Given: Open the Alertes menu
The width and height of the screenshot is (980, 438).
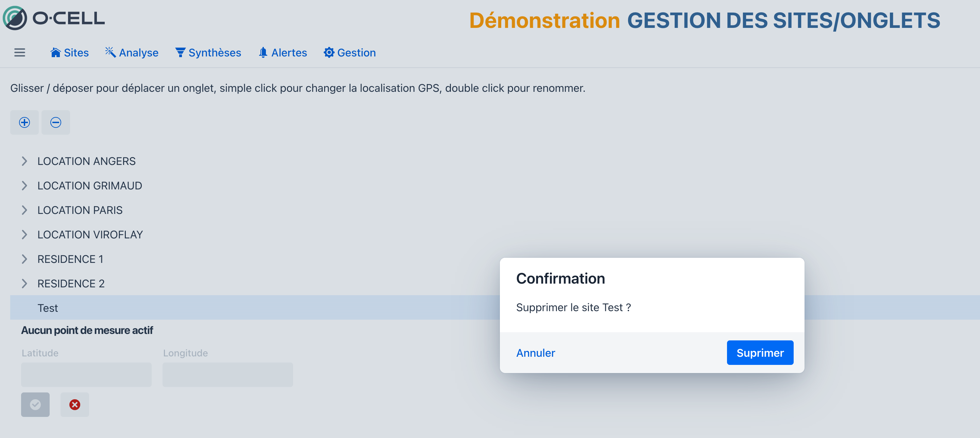Looking at the screenshot, I should 283,52.
